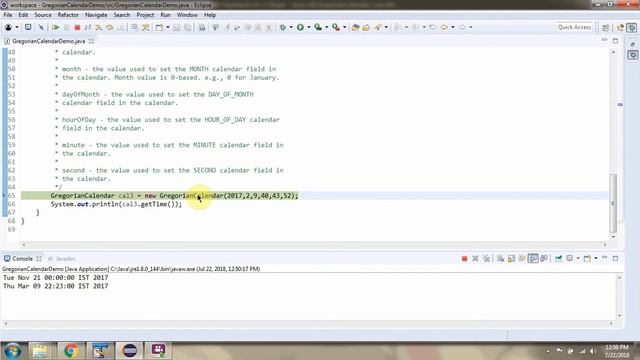Open the Open Console dropdown arrow
640x360 pixels.
[596, 258]
